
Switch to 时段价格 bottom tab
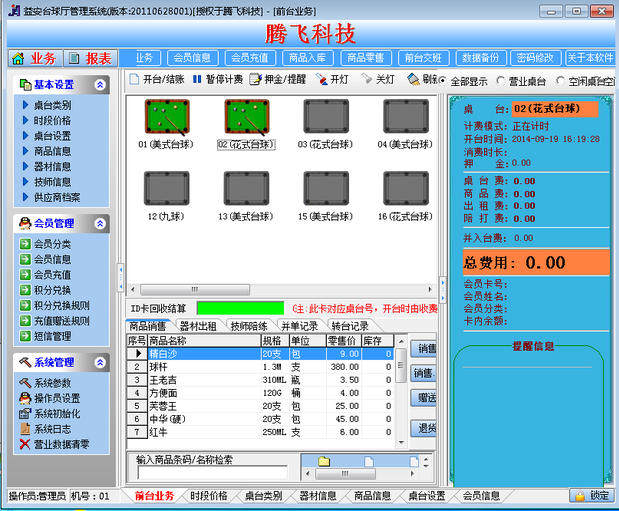(x=209, y=496)
